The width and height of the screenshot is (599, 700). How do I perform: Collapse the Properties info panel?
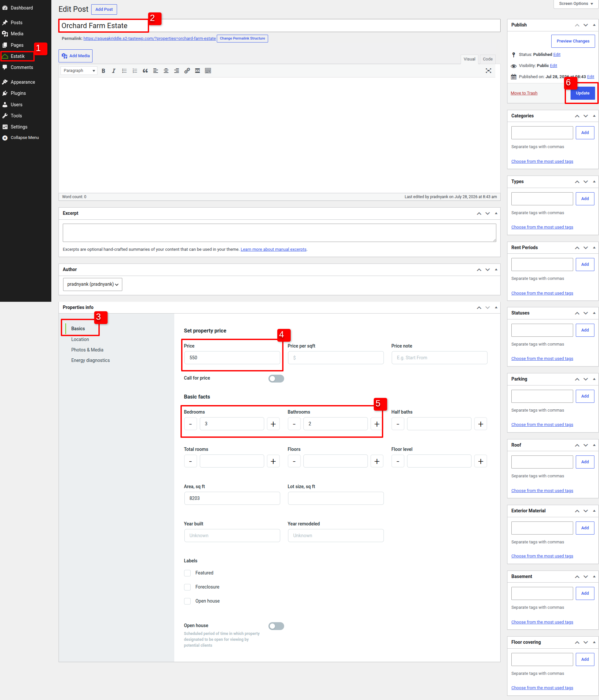(x=496, y=307)
